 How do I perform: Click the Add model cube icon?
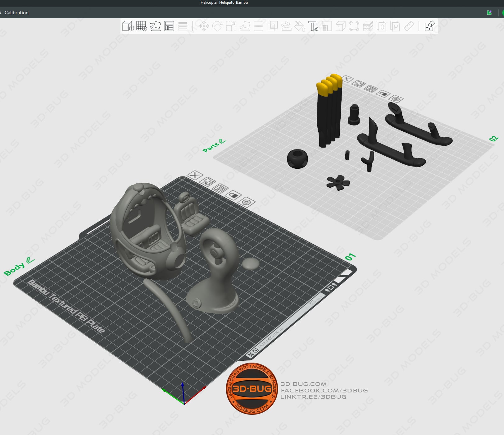point(128,26)
